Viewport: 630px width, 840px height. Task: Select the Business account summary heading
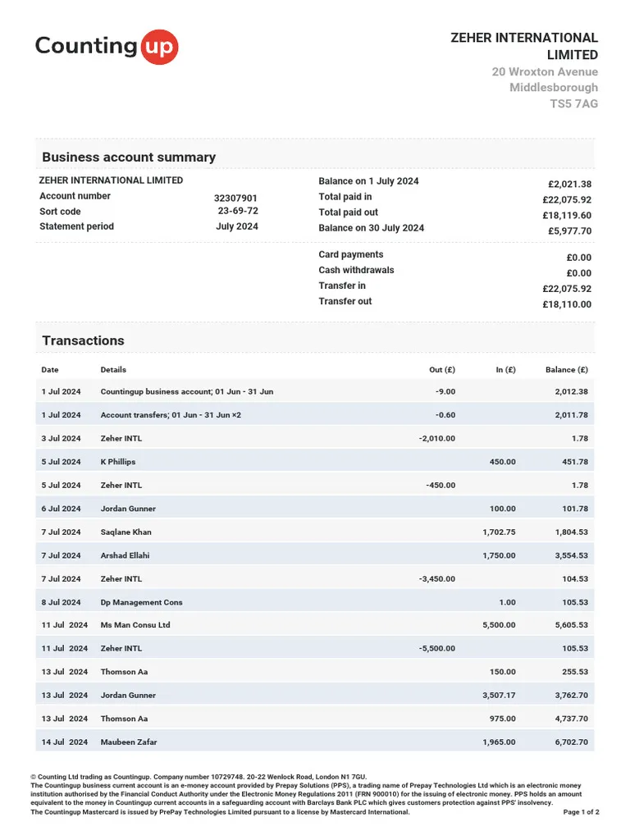[x=129, y=157]
